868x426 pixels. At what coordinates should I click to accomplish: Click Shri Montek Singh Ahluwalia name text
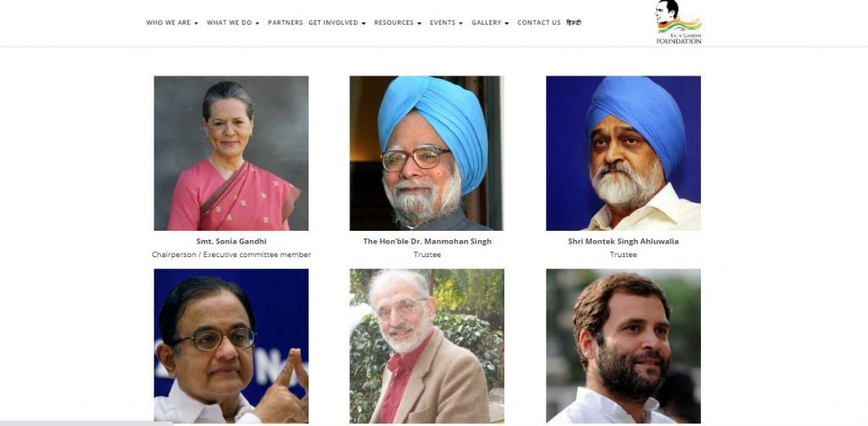point(623,242)
